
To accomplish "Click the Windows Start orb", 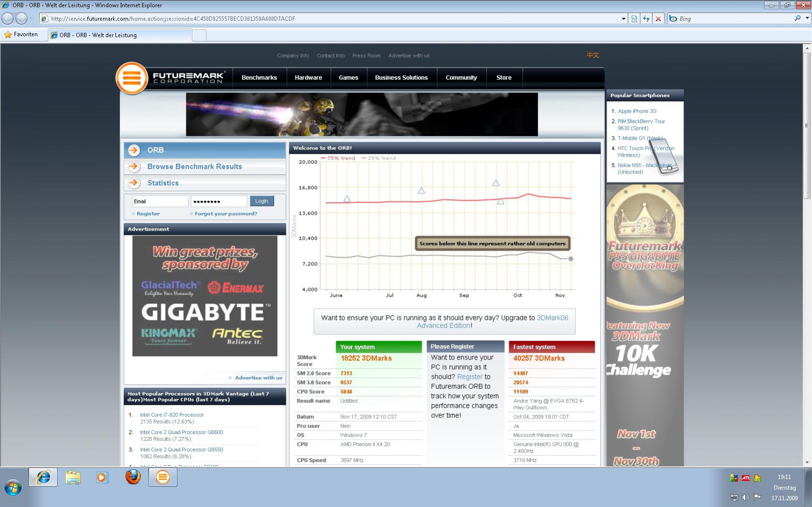I will pos(13,488).
